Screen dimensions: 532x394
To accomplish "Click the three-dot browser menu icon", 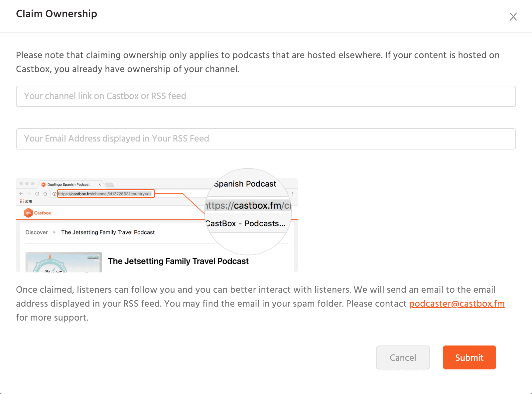I will [293, 194].
